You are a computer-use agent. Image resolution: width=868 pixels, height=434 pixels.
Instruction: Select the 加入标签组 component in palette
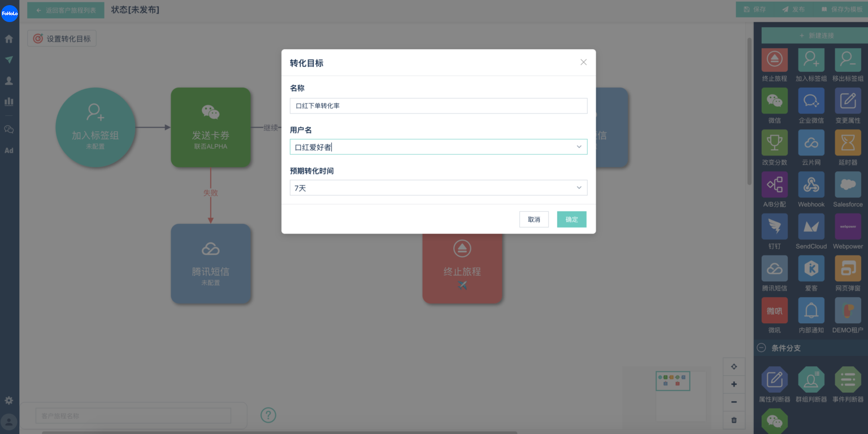point(811,59)
